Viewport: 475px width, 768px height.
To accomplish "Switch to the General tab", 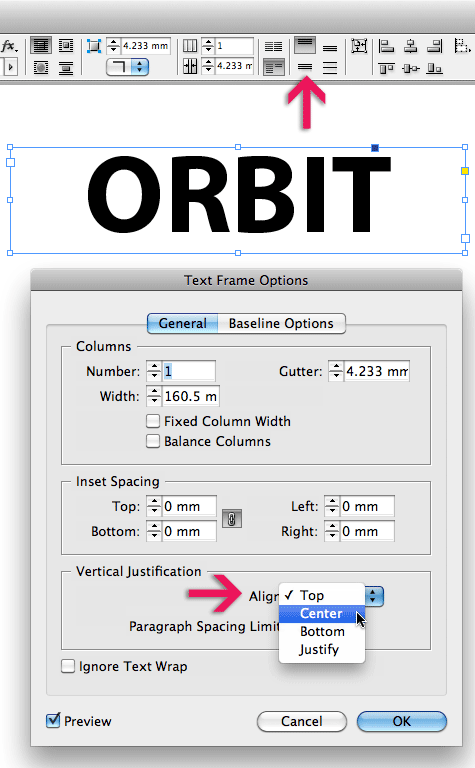I will [x=183, y=323].
